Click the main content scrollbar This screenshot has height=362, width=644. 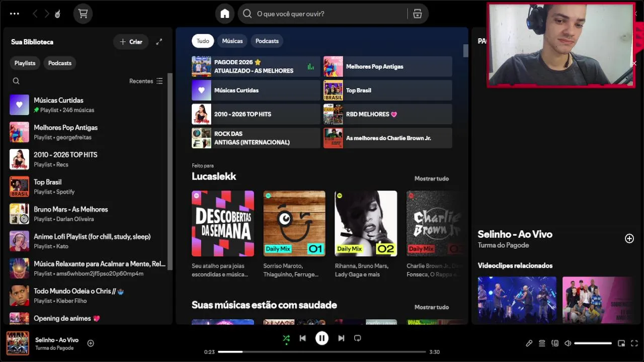(466, 51)
